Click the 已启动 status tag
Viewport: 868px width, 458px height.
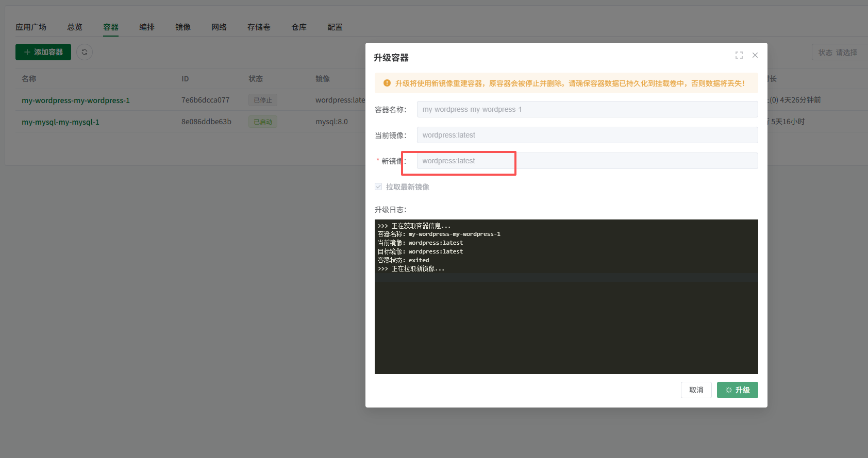click(263, 122)
